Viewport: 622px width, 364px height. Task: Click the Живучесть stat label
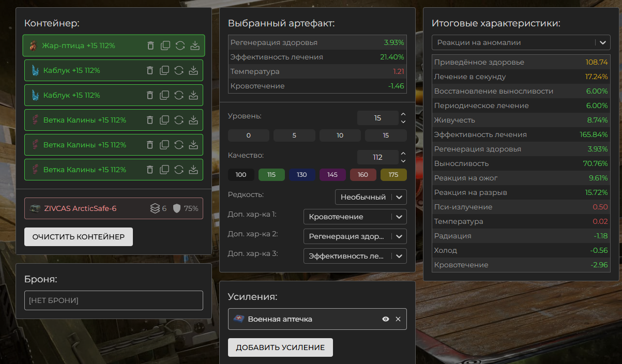(x=454, y=120)
